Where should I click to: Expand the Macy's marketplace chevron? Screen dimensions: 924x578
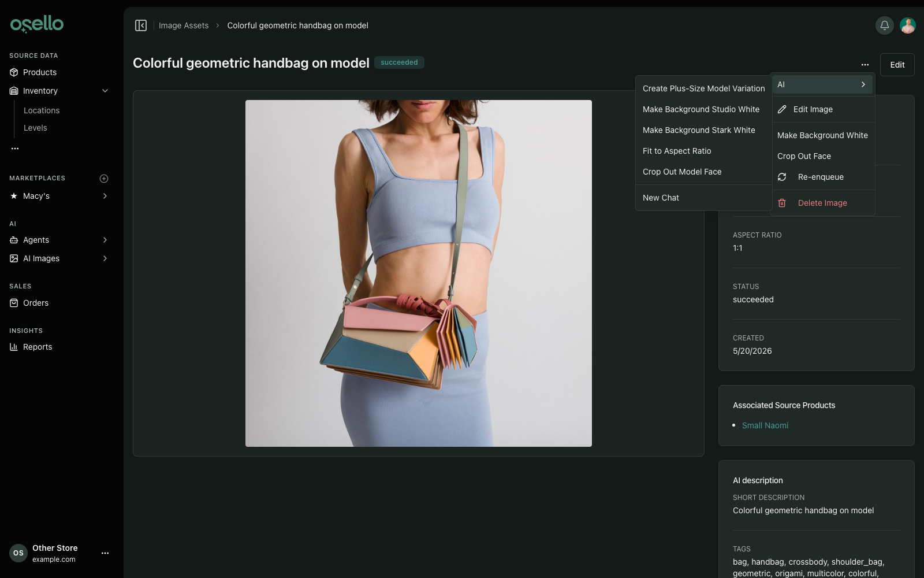coord(105,196)
